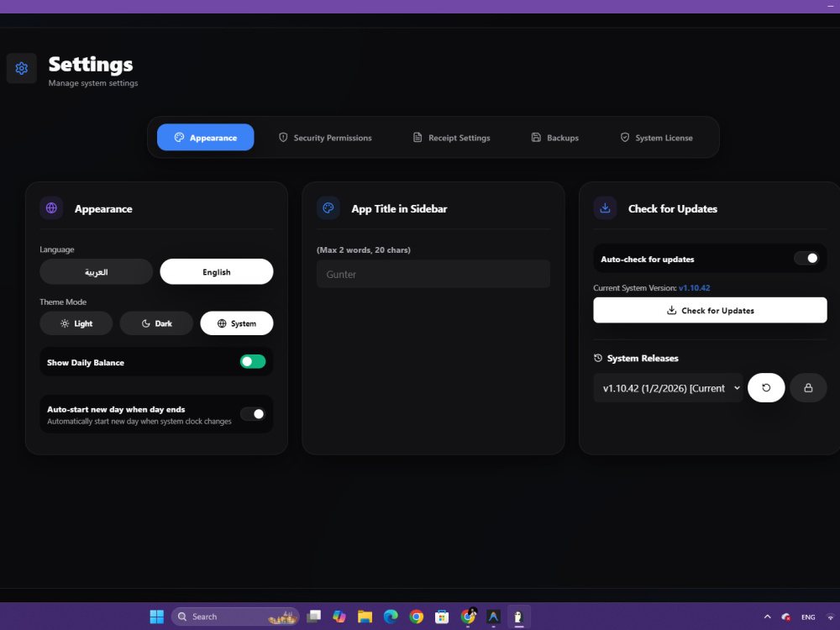This screenshot has height=630, width=840.
Task: Choose Light theme mode
Action: [x=76, y=323]
